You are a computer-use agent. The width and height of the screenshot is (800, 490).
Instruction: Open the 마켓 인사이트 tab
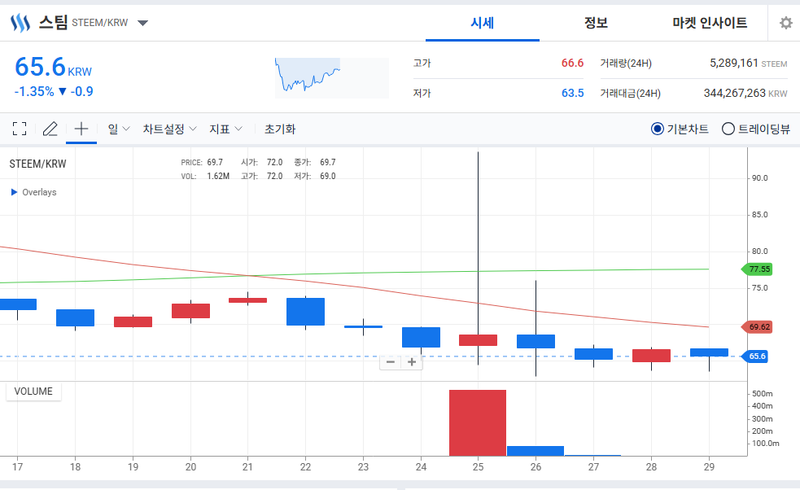(709, 23)
